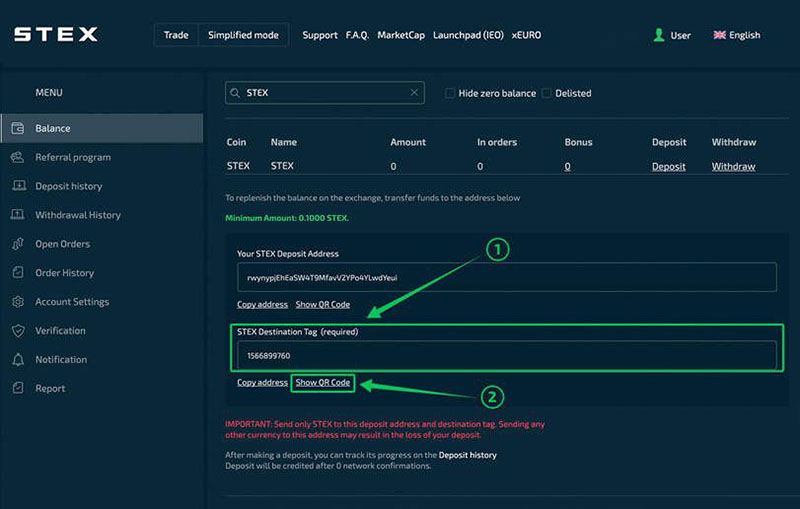The height and width of the screenshot is (509, 800).
Task: Click the STEX coin symbol cell
Action: tap(238, 166)
